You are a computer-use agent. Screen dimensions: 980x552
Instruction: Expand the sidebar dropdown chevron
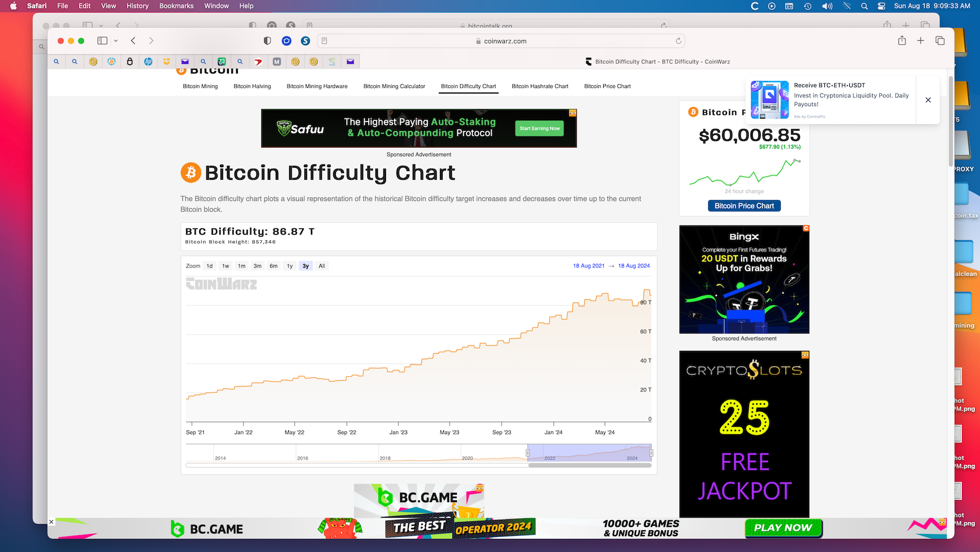pyautogui.click(x=116, y=41)
